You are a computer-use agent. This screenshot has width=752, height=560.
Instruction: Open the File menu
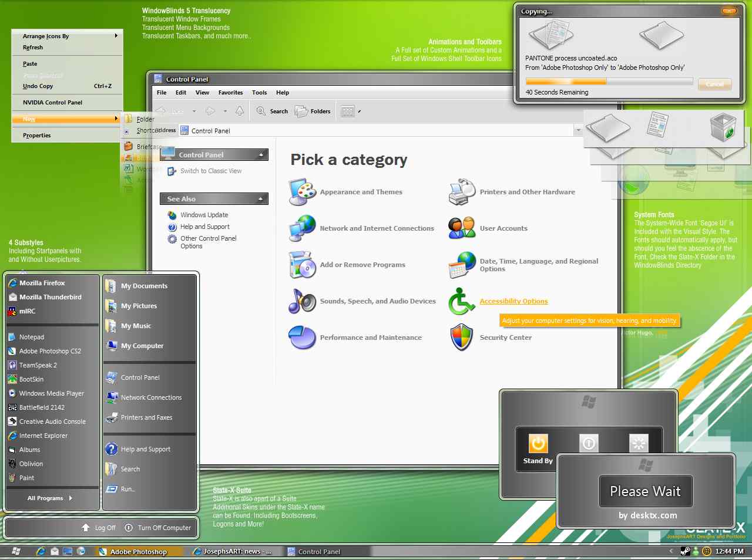[x=162, y=92]
